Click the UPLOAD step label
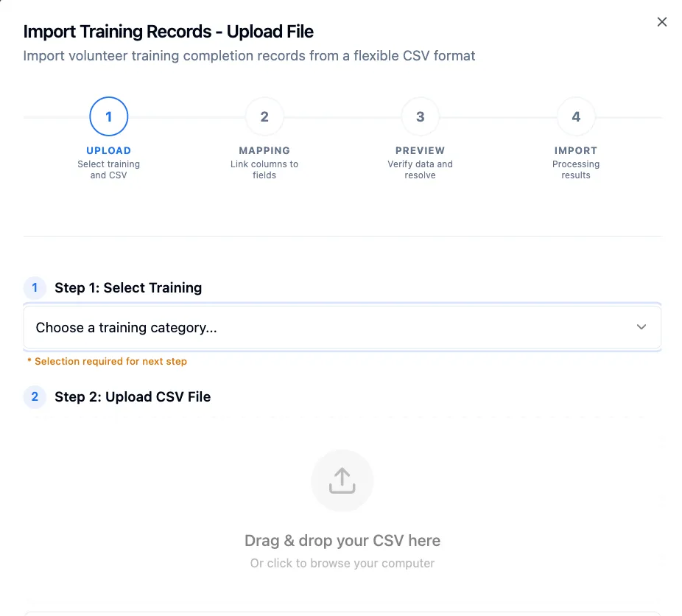 click(109, 150)
